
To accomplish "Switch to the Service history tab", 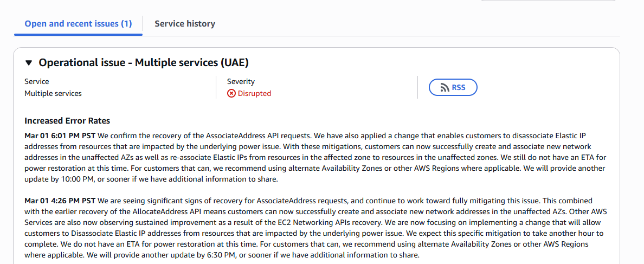I will coord(185,23).
